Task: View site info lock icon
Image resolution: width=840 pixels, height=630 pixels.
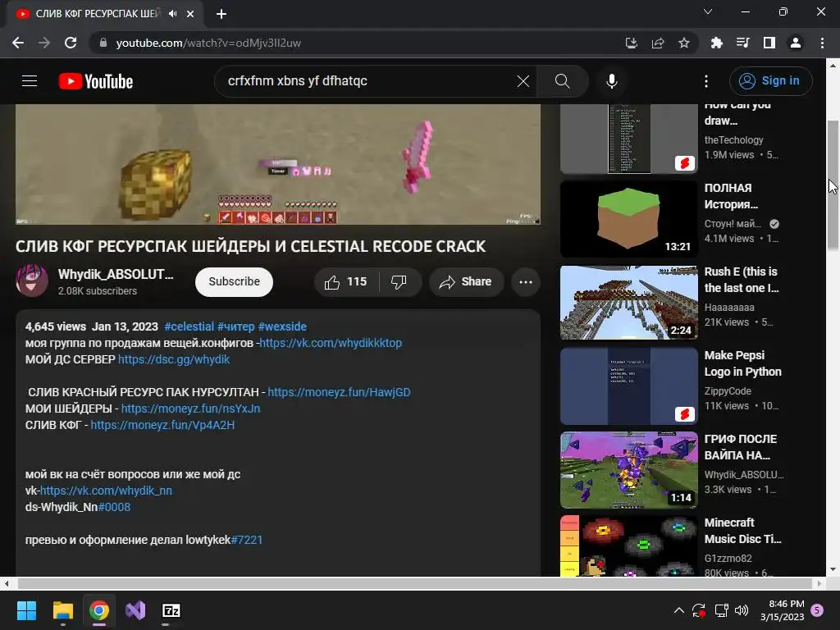Action: (103, 43)
